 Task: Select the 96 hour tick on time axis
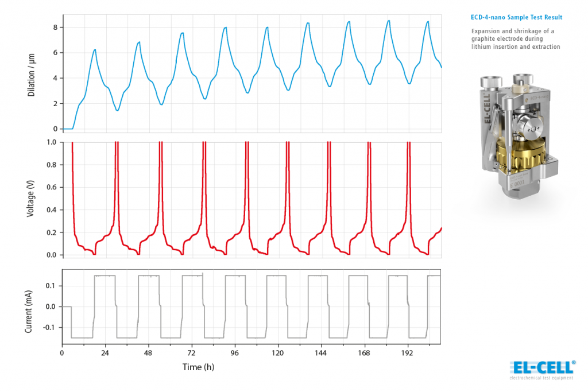coord(234,353)
